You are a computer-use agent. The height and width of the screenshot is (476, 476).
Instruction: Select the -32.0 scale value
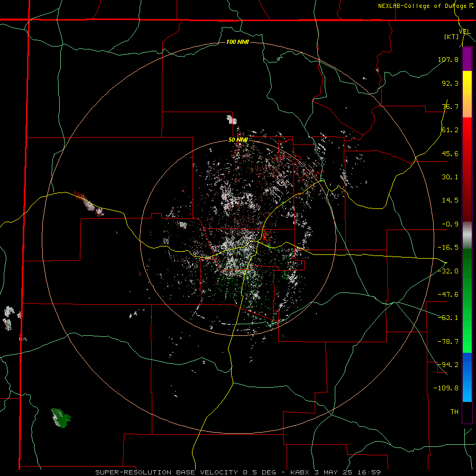click(x=448, y=271)
